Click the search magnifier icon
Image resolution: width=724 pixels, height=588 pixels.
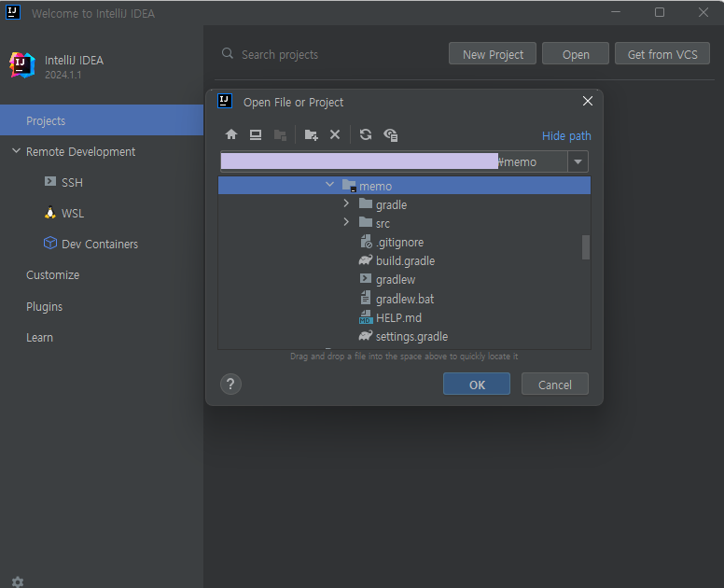pos(227,53)
